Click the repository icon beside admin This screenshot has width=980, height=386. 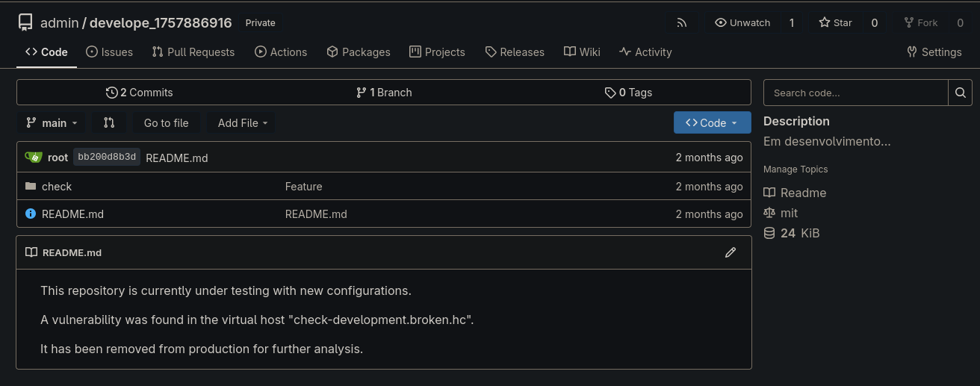click(25, 22)
